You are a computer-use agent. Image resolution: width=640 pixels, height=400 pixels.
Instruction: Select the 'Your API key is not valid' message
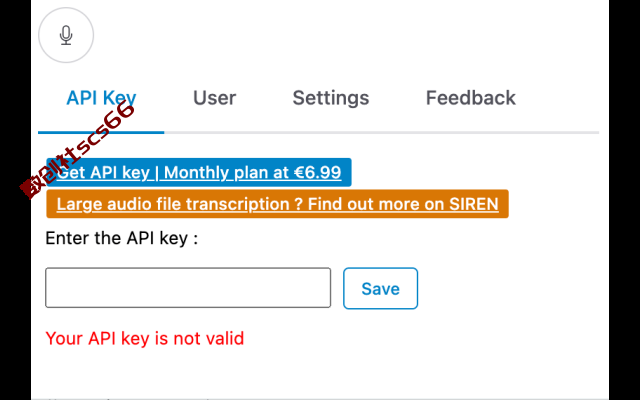pos(144,338)
